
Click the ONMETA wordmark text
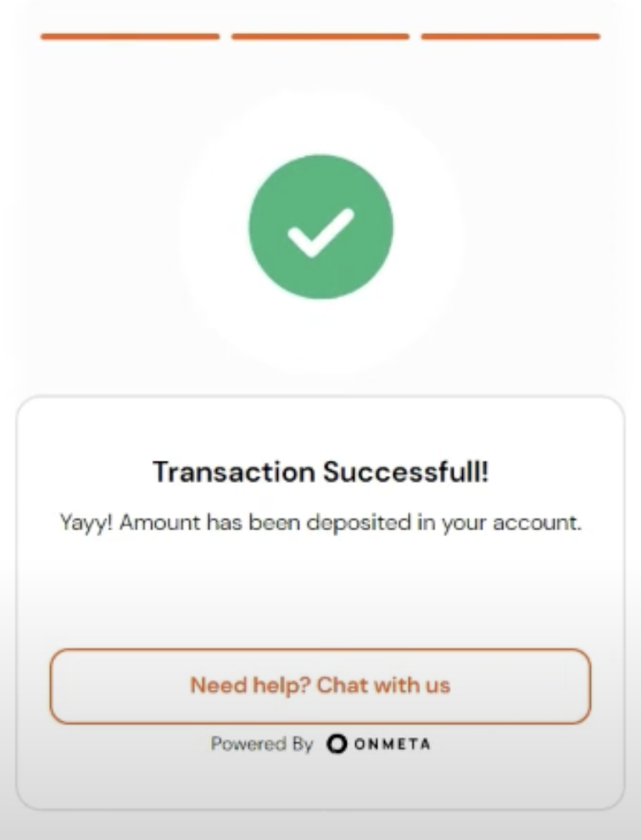[x=393, y=744]
